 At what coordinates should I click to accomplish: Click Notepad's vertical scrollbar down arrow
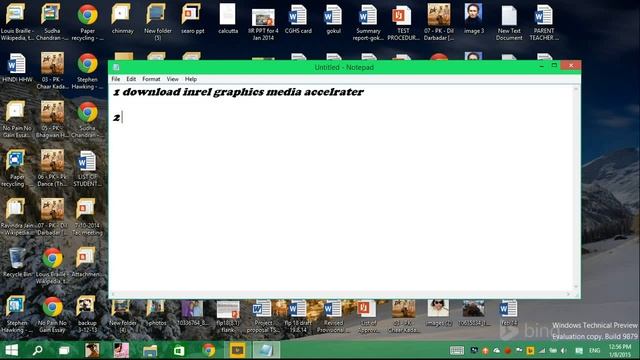pyautogui.click(x=576, y=287)
